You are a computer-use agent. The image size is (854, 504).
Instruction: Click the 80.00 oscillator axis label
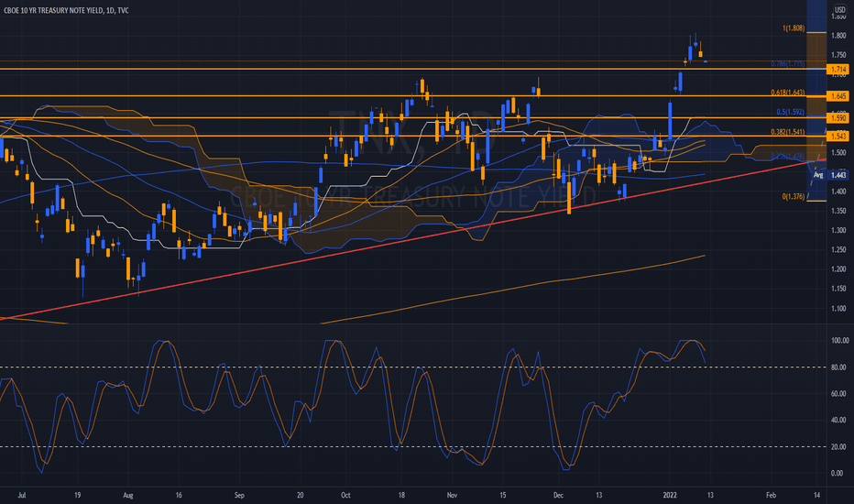(x=840, y=367)
